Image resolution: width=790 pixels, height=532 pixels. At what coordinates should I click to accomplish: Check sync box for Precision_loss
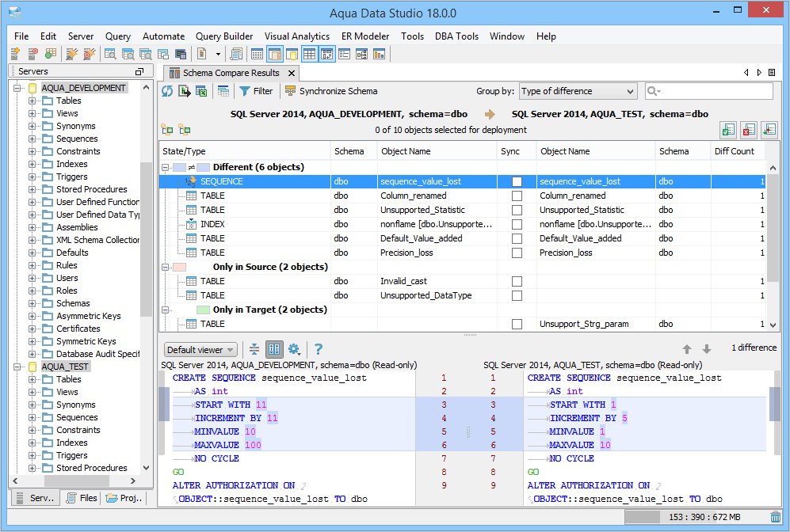[x=517, y=253]
